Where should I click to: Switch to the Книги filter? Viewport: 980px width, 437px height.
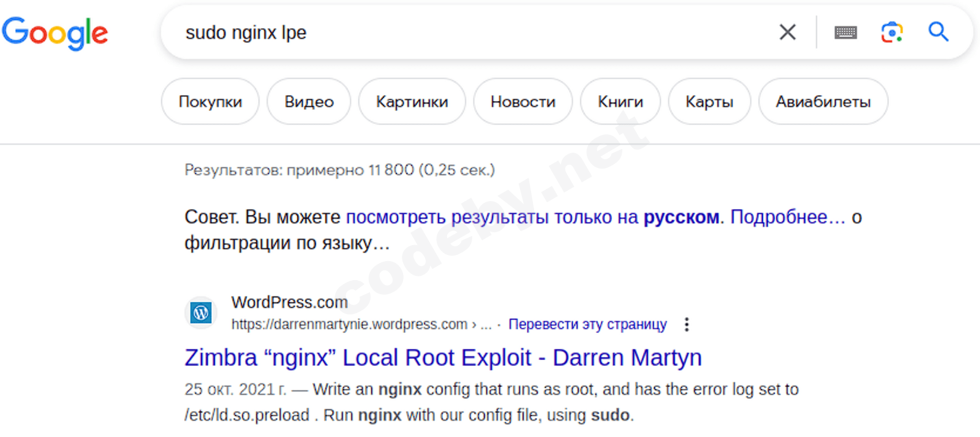620,102
